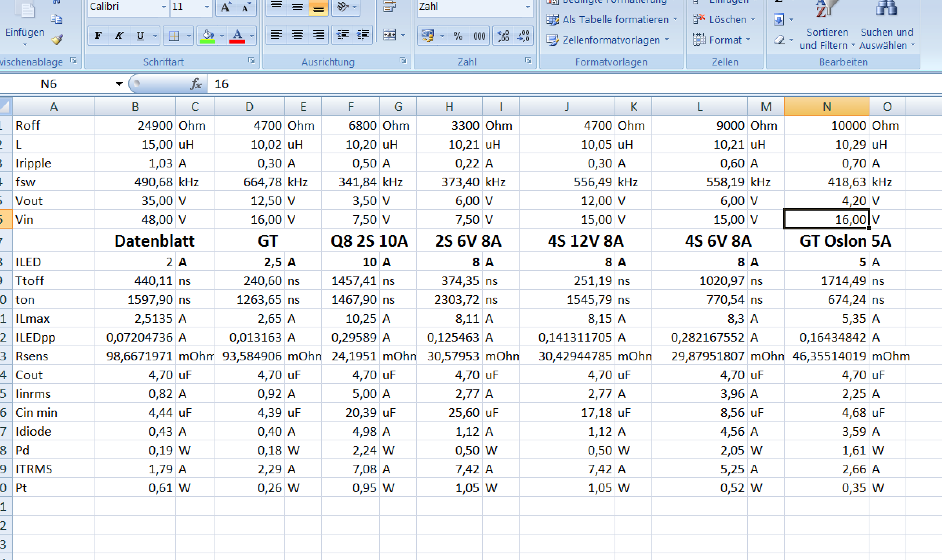The image size is (942, 560).
Task: Click the fx insert function button
Action: click(x=196, y=84)
